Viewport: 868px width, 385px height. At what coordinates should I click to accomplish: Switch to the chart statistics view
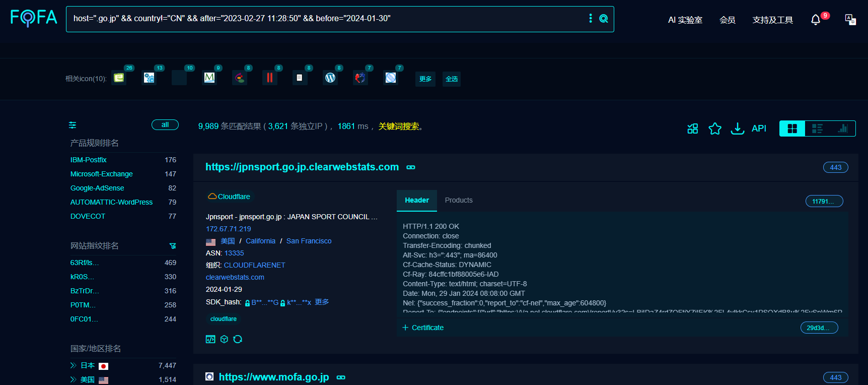842,129
